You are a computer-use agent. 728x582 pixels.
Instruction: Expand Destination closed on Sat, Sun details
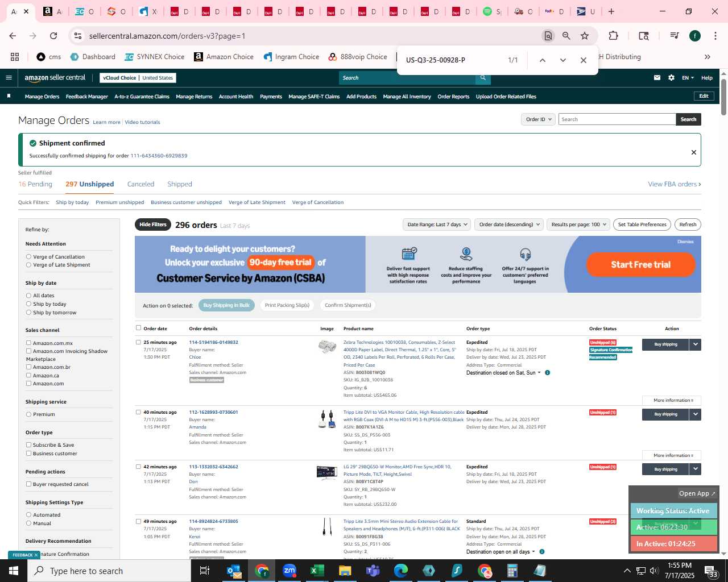pos(503,373)
